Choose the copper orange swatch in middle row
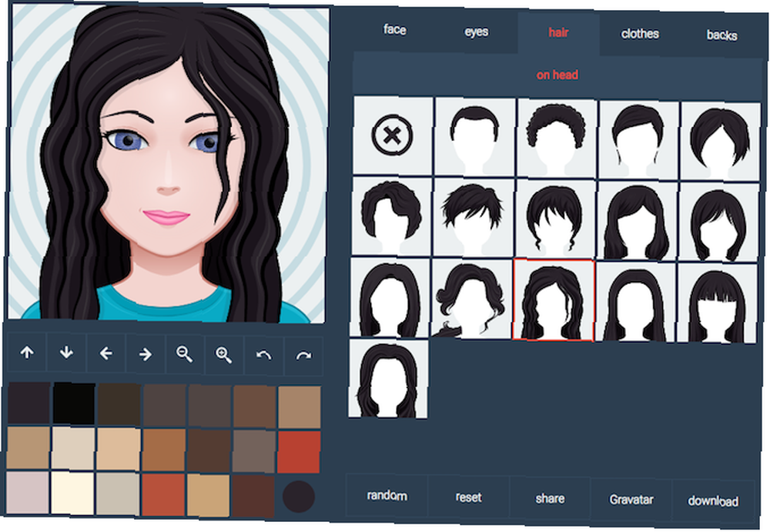 click(x=164, y=450)
